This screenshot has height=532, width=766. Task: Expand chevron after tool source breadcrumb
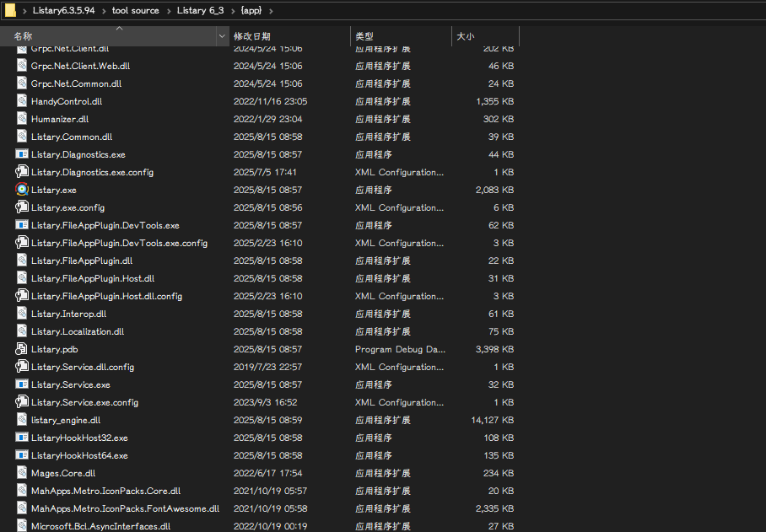pyautogui.click(x=169, y=11)
